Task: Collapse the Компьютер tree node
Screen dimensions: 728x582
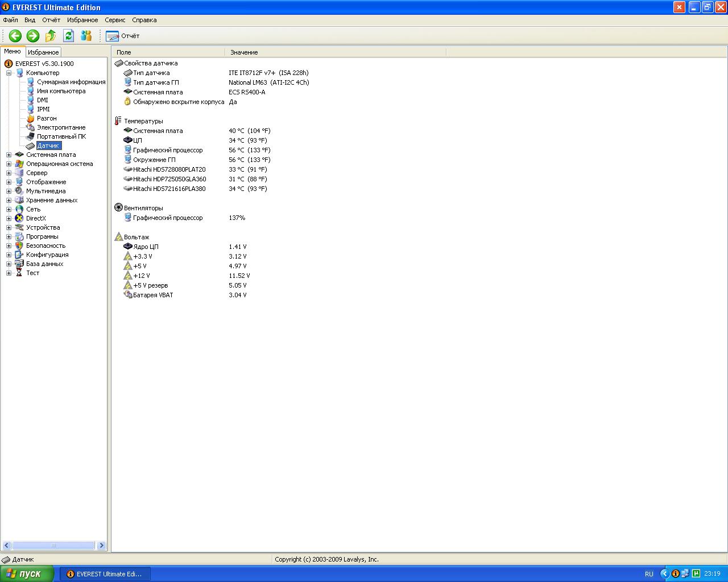Action: 9,73
